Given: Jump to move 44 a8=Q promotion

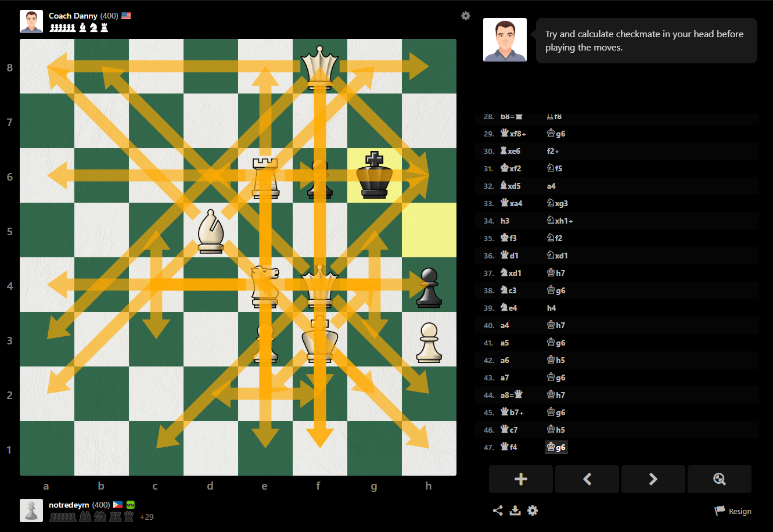Looking at the screenshot, I should pos(512,395).
